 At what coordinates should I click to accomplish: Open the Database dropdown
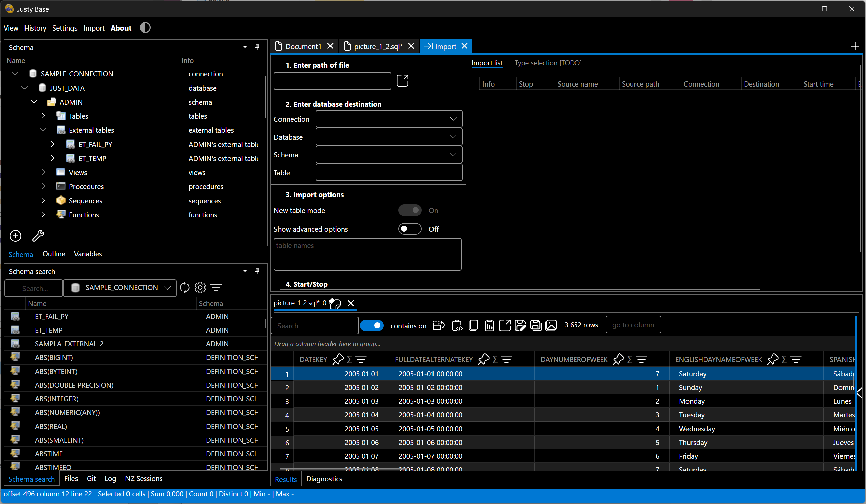coord(389,137)
